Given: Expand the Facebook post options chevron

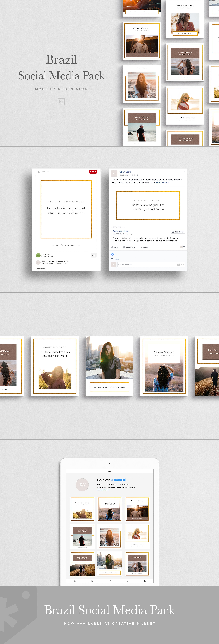Looking at the screenshot, I should [185, 171].
